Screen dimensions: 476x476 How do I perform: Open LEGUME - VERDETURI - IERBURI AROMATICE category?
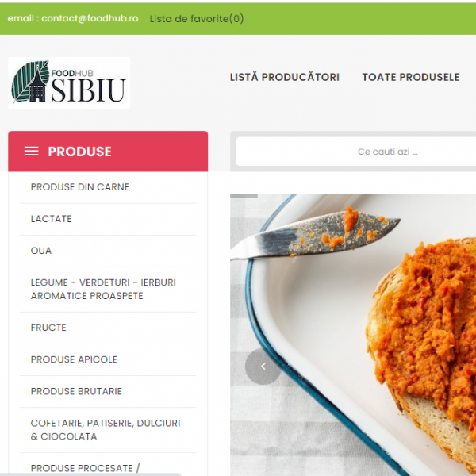[103, 289]
